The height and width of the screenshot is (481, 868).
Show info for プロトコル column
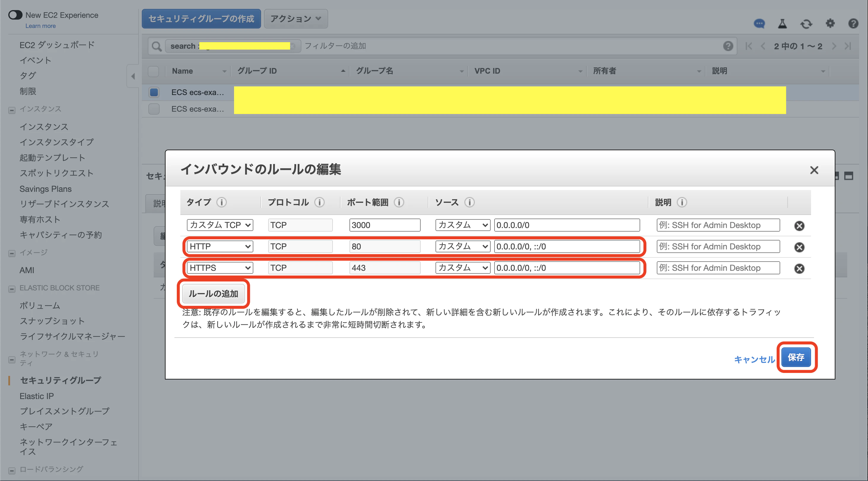319,202
